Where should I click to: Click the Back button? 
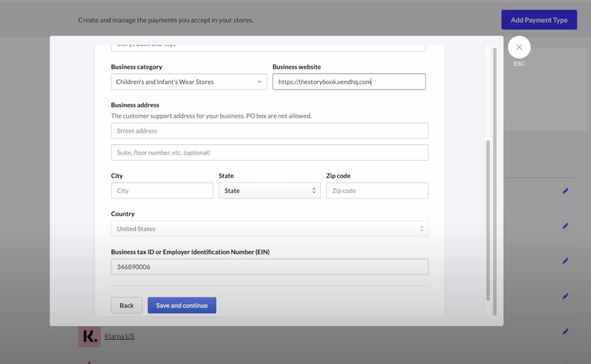[x=126, y=305]
